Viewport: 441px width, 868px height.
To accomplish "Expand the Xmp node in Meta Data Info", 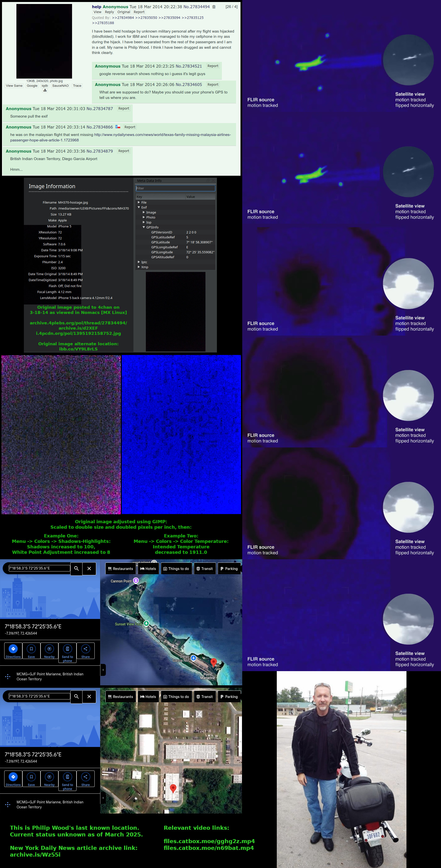I will click(x=139, y=267).
